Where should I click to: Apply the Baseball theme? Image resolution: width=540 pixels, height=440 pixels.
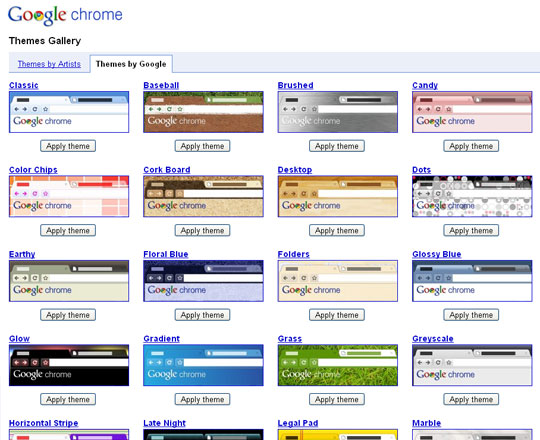coord(202,146)
